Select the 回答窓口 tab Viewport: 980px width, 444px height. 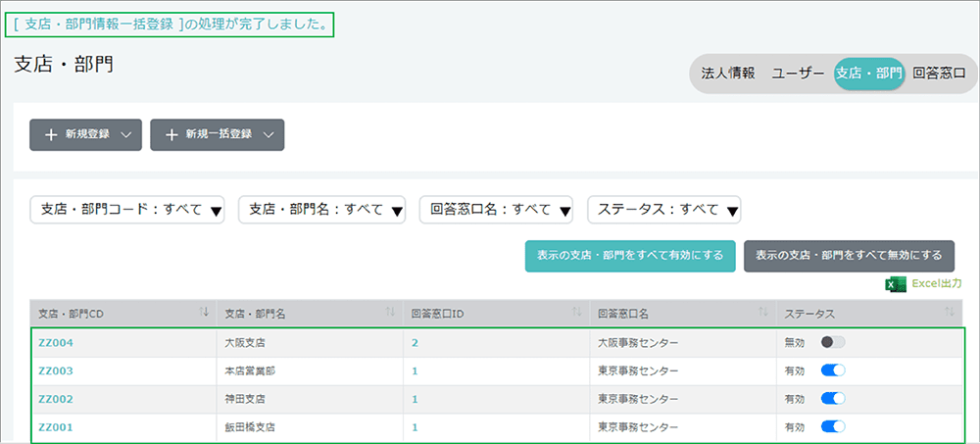(938, 74)
